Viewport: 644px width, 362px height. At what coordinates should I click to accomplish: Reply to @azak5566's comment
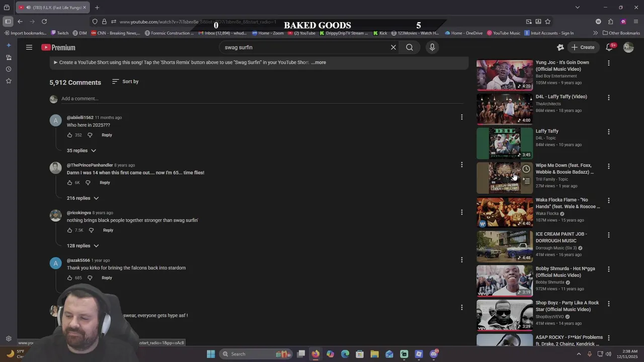(107, 278)
